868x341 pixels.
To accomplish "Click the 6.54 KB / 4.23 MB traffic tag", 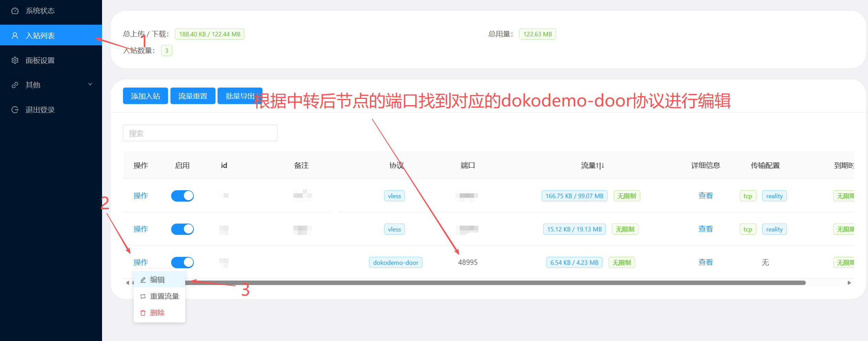I will 574,263.
